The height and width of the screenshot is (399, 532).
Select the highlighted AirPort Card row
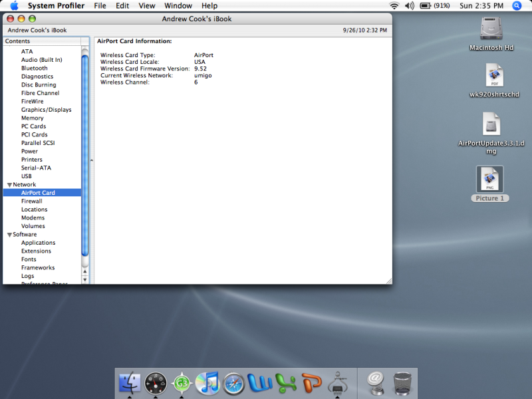coord(42,193)
